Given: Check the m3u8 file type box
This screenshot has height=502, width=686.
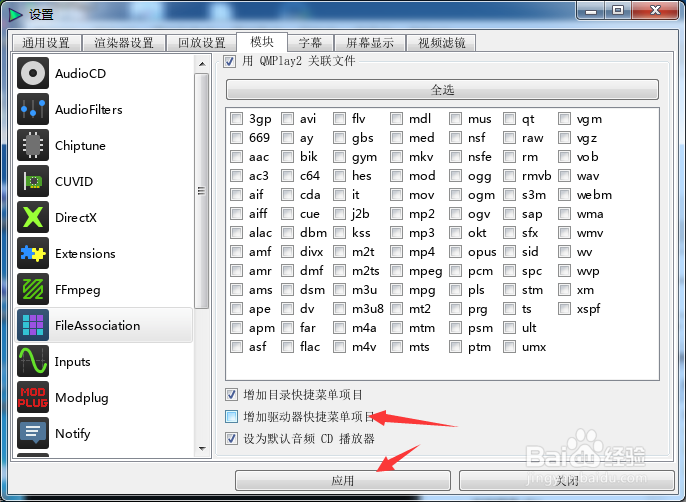Looking at the screenshot, I should pos(340,309).
